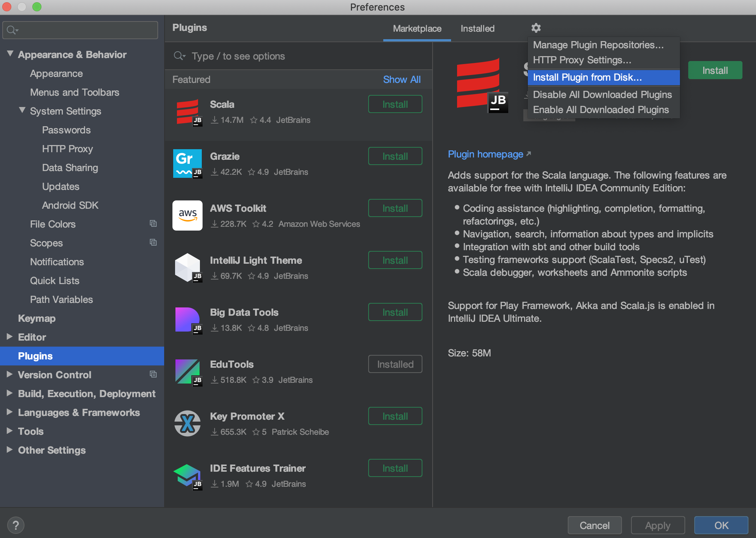Click the magnifier icon in settings search box
This screenshot has height=538, width=756.
[x=12, y=30]
